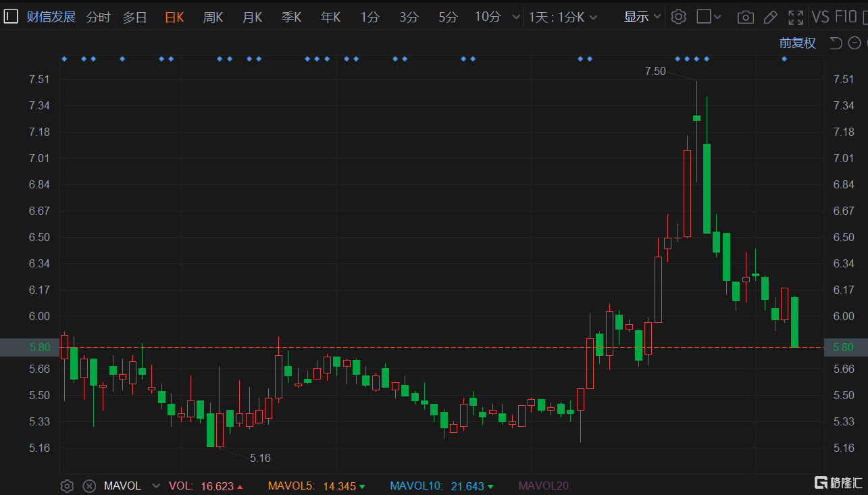Select the 月K monthly tab
The image size is (868, 495).
(252, 17)
